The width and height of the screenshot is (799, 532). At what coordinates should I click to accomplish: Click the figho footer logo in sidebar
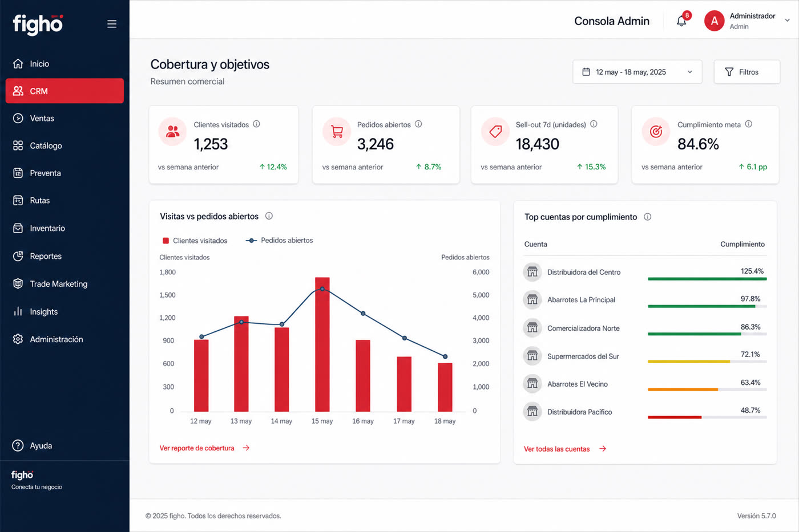click(x=22, y=475)
